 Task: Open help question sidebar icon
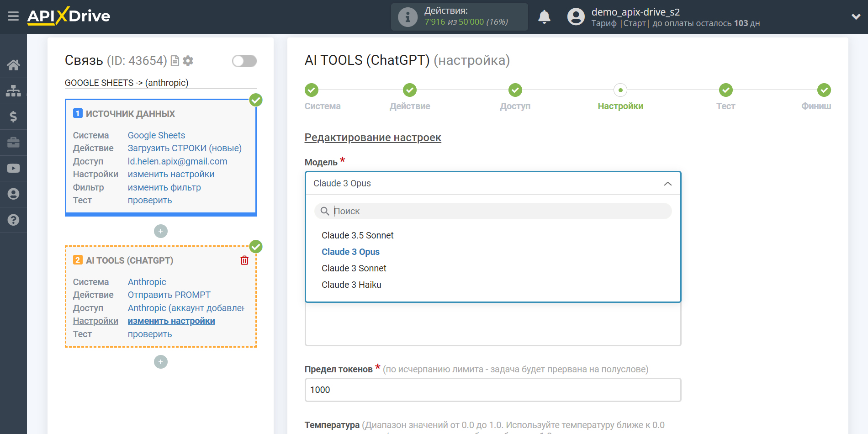point(13,220)
